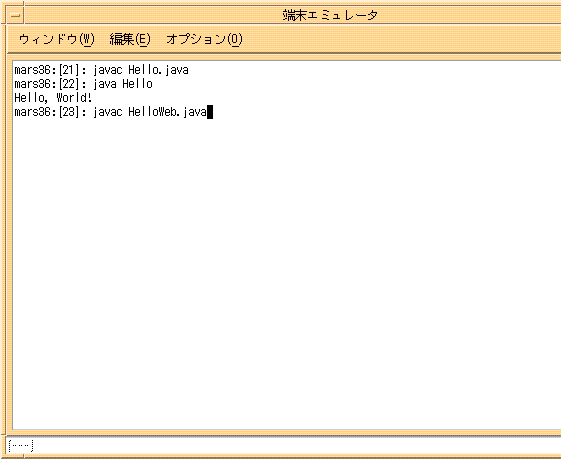Open the 編集(E) menu

click(x=130, y=39)
